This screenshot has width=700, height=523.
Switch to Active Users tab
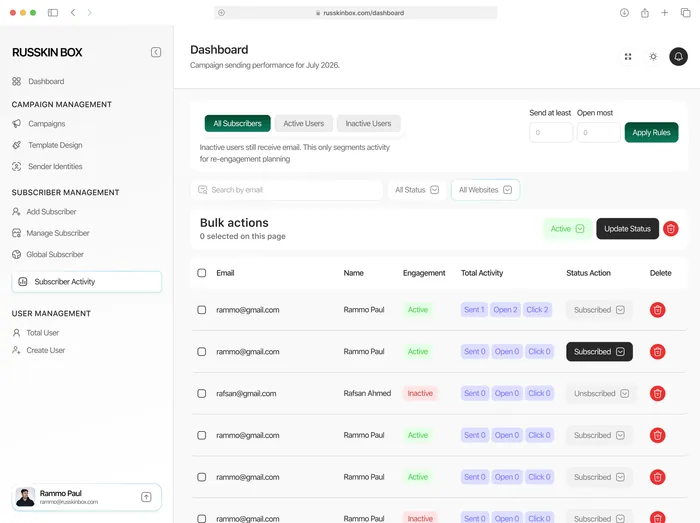pyautogui.click(x=304, y=124)
